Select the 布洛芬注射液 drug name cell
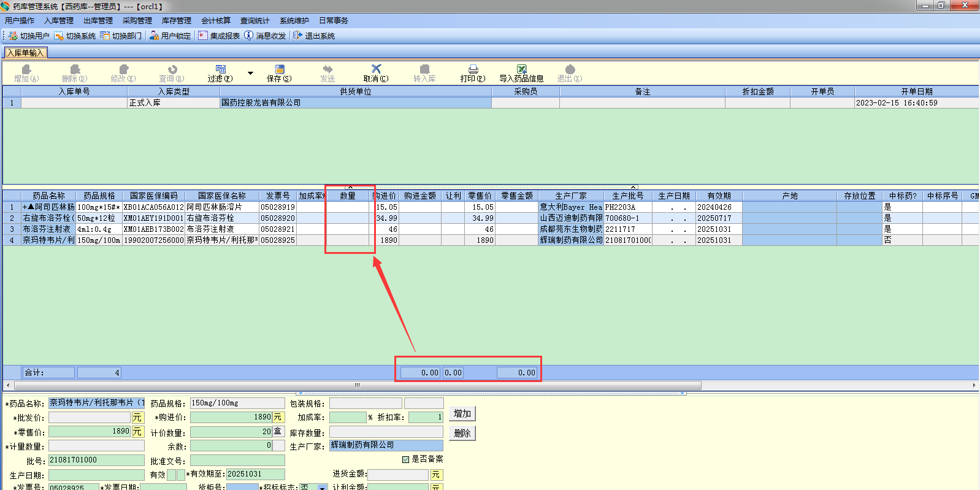This screenshot has height=490, width=980. [x=48, y=229]
